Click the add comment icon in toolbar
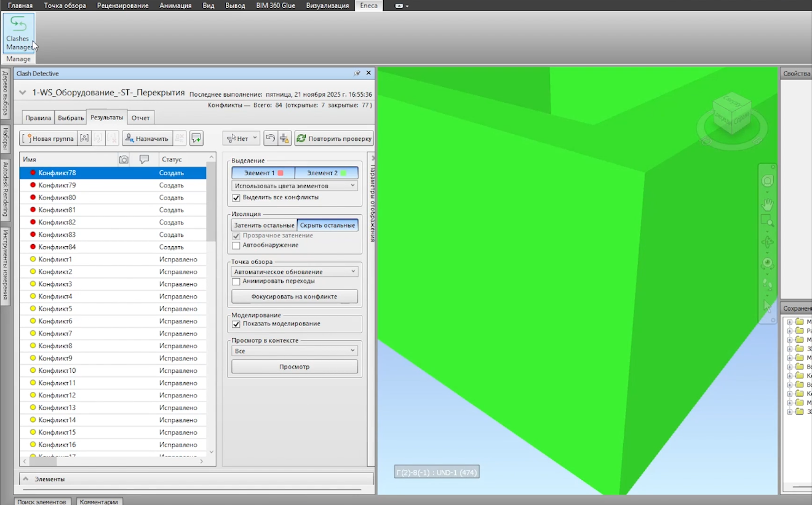 (x=196, y=138)
